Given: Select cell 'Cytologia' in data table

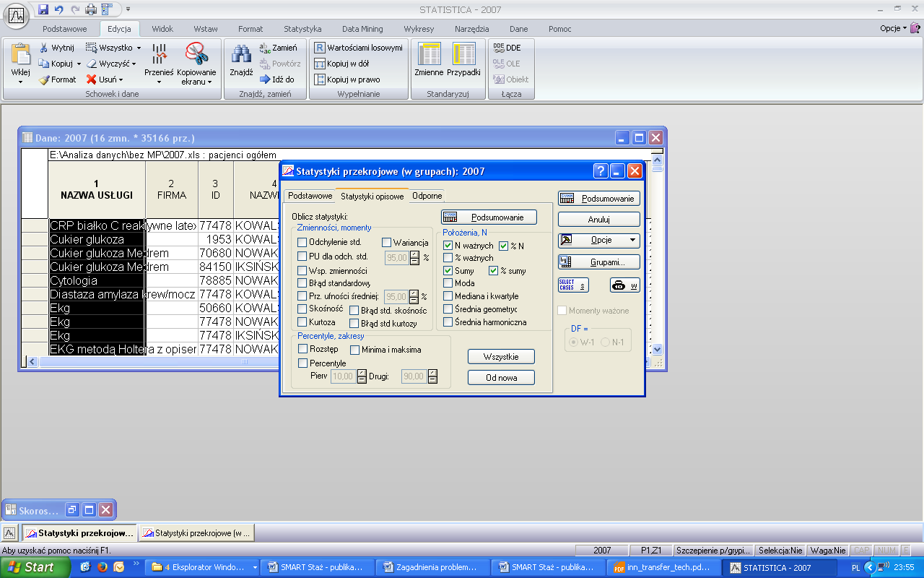Looking at the screenshot, I should pos(97,280).
